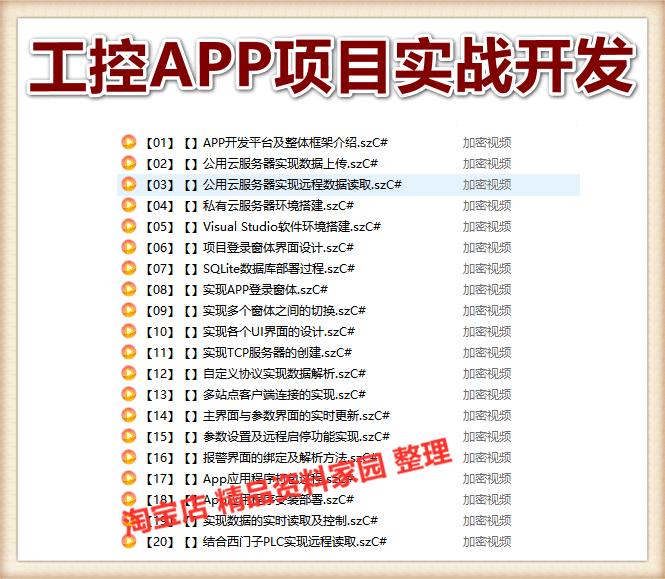Viewport: 665px width, 579px height.
Task: Pick 实现APP登录窗体.szC# file
Action: pyautogui.click(x=265, y=289)
